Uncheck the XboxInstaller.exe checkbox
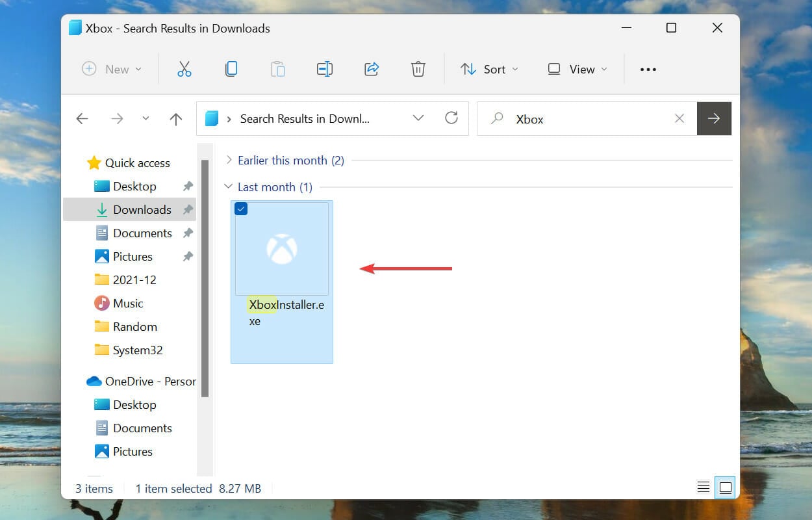This screenshot has height=520, width=812. (x=241, y=209)
